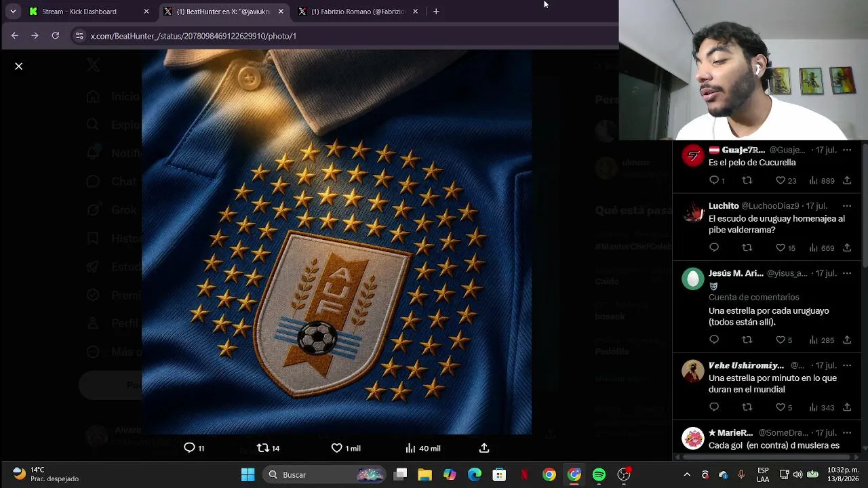Viewport: 868px width, 488px height.
Task: Click the taskbar Buscar search box
Action: pyautogui.click(x=324, y=474)
